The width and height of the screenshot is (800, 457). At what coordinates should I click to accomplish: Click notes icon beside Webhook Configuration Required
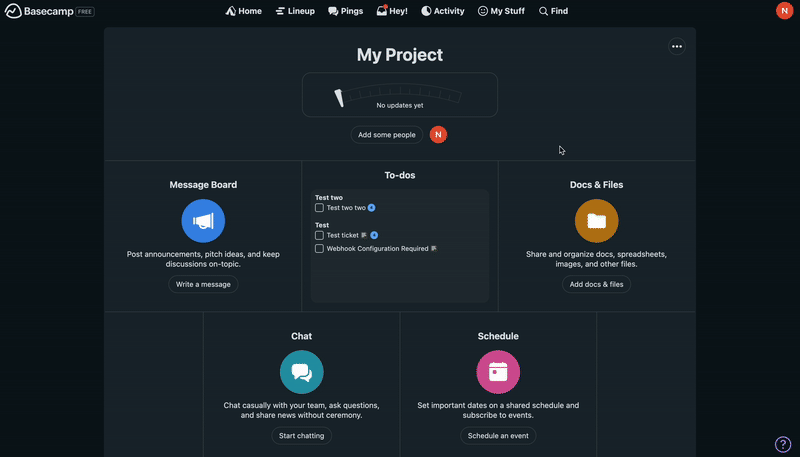[x=434, y=248]
